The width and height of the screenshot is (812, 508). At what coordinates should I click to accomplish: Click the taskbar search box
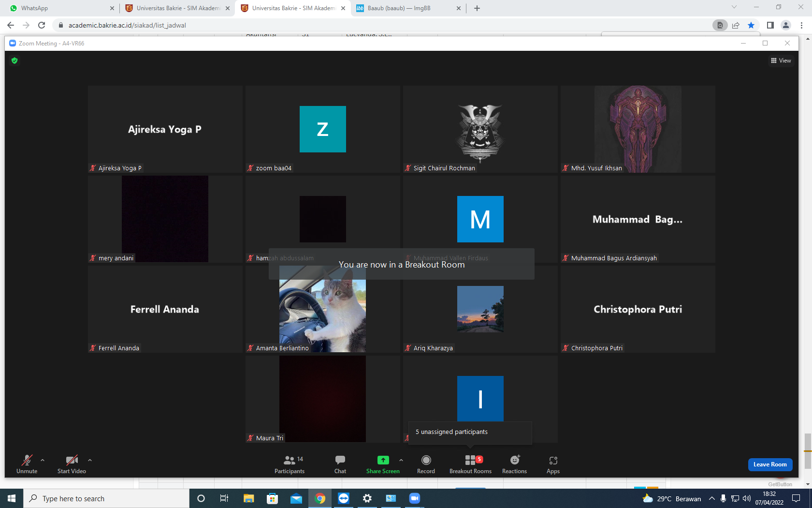point(106,498)
